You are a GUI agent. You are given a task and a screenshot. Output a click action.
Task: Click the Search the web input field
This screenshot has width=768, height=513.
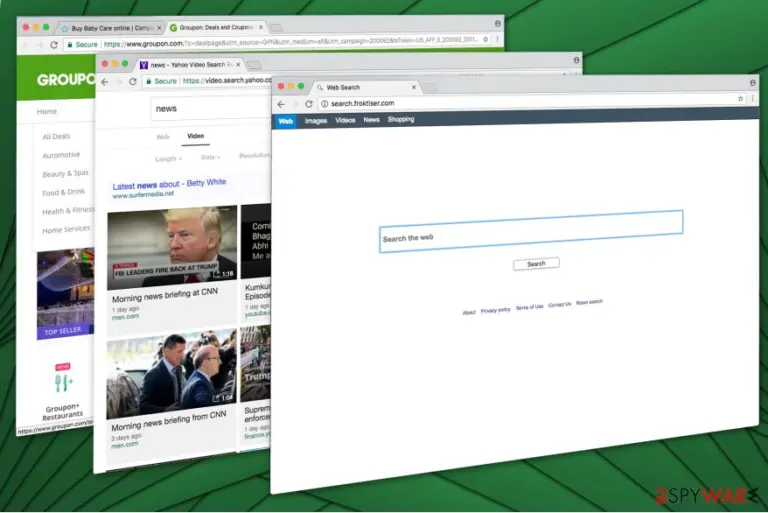click(531, 231)
